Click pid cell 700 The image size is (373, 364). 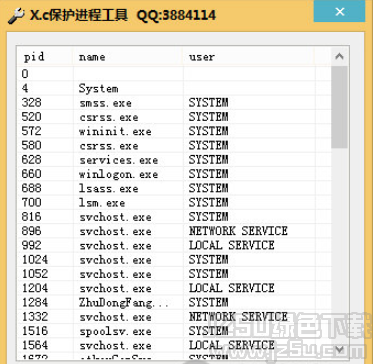32,203
